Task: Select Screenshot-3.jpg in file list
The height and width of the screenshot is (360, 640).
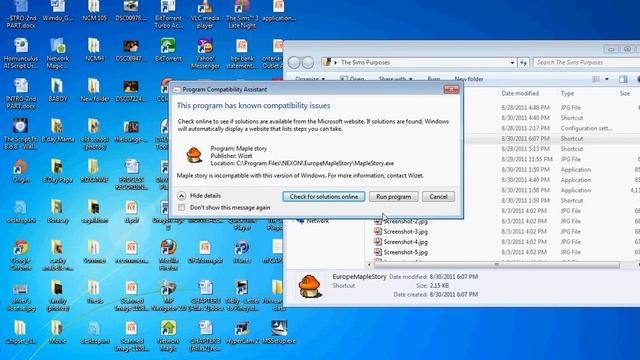Action: tap(406, 231)
